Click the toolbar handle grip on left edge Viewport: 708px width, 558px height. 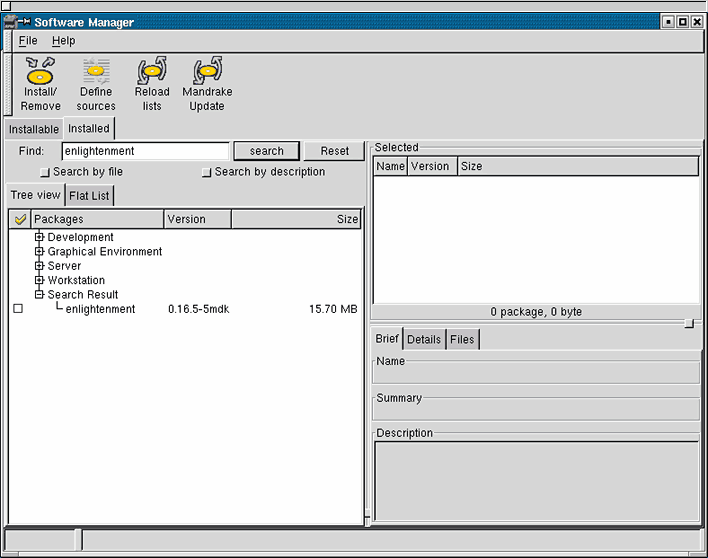tap(8, 84)
